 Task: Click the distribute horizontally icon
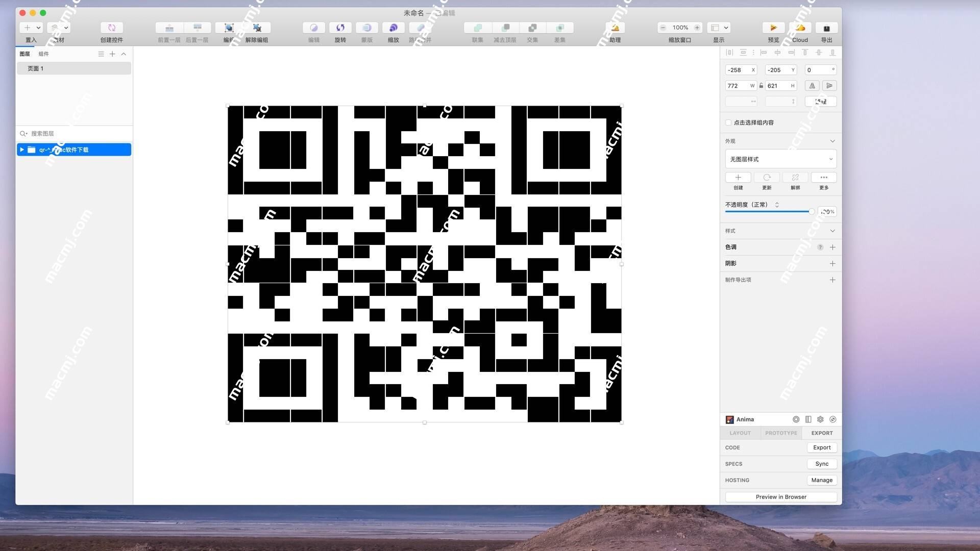[729, 53]
